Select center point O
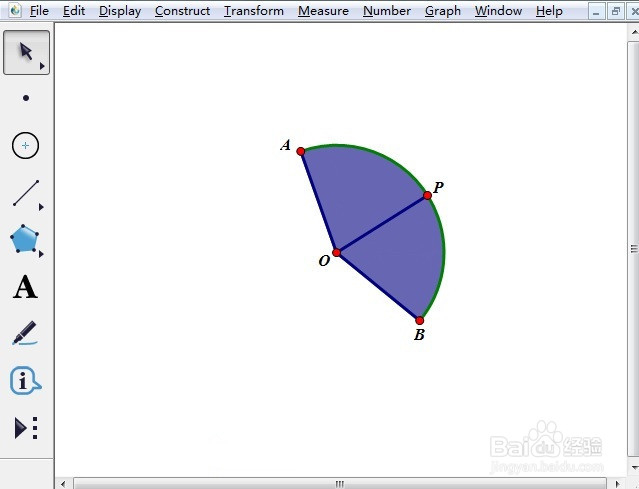This screenshot has height=489, width=639. pos(337,253)
